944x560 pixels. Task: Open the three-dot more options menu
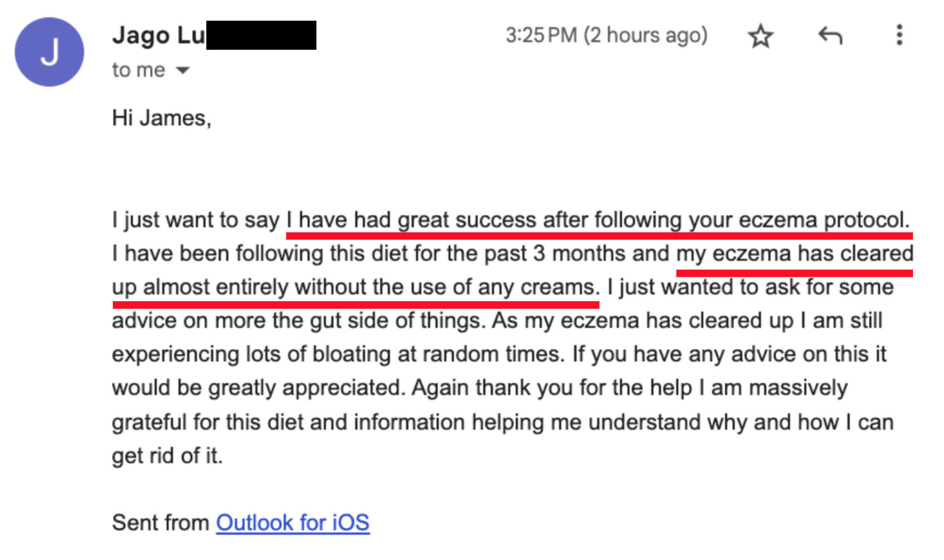899,35
